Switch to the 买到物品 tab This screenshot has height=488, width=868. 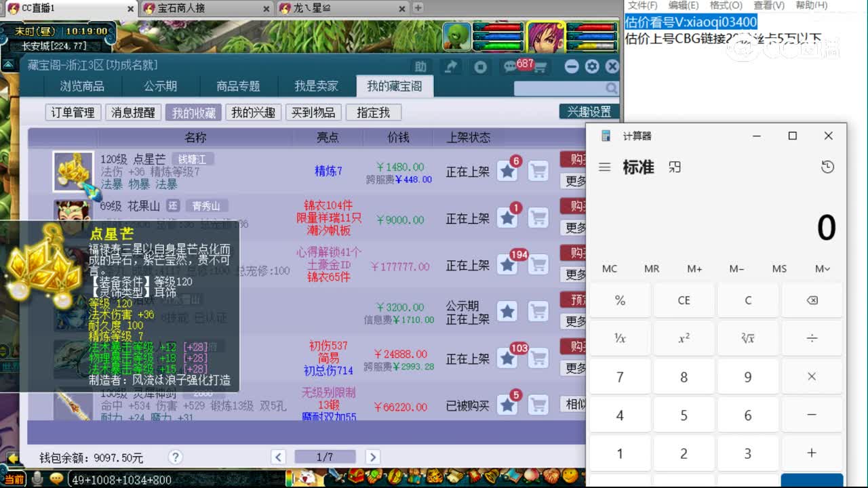point(313,113)
